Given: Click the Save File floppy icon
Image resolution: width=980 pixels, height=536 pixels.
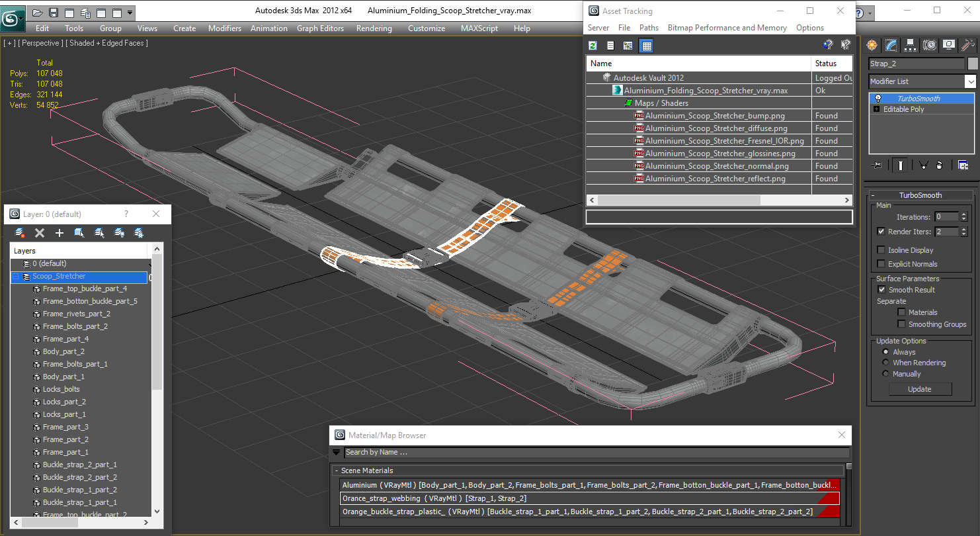Looking at the screenshot, I should 53,13.
